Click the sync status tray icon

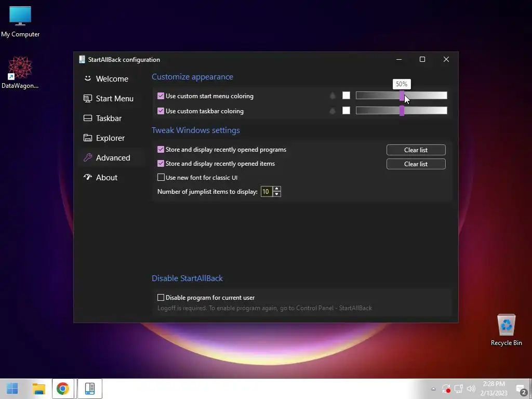446,389
